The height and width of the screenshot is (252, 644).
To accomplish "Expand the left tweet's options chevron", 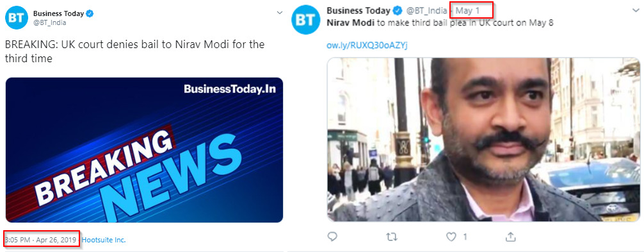I will pos(280,13).
